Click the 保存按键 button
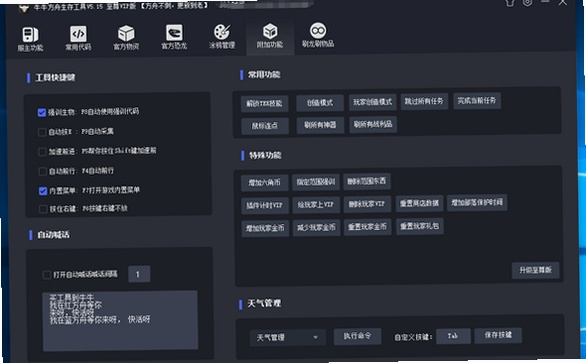This screenshot has height=363, width=586. tap(498, 335)
